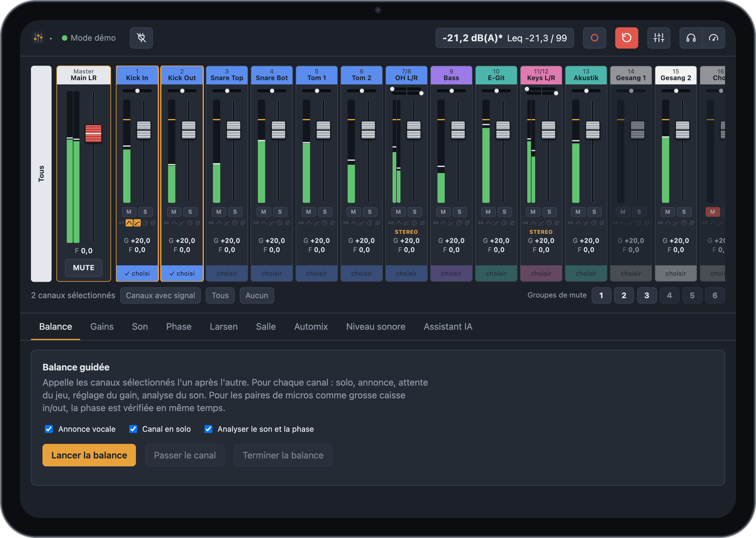756x538 pixels.
Task: Open the mixer logo dropdown arrow
Action: tap(51, 39)
